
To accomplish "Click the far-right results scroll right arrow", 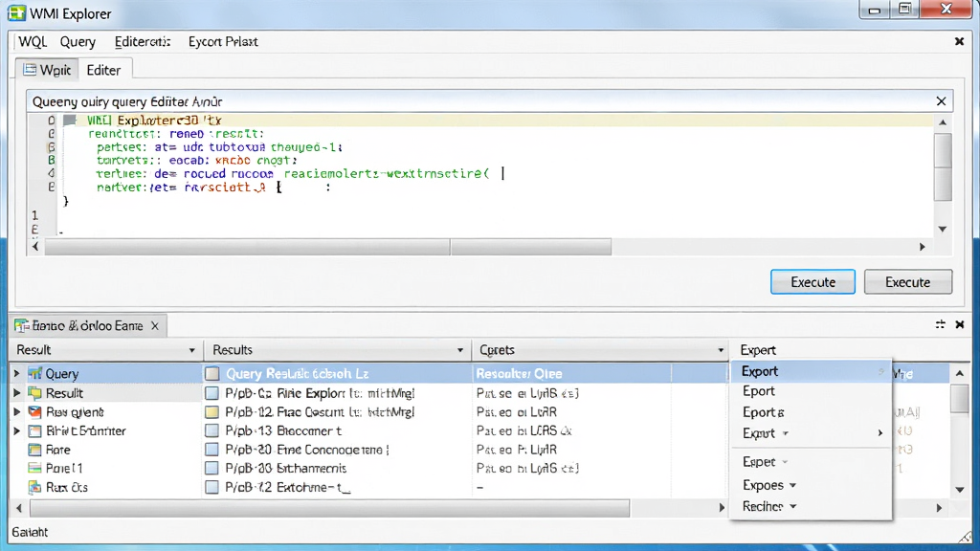I will coord(939,508).
